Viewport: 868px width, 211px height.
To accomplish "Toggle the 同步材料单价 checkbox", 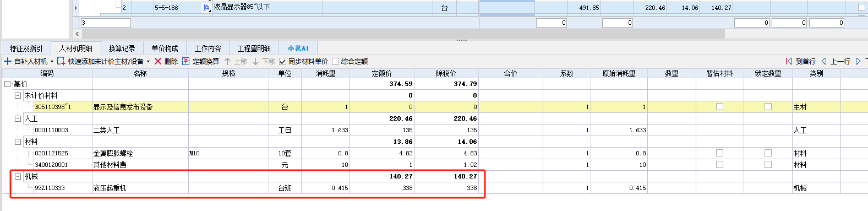I will (x=283, y=61).
